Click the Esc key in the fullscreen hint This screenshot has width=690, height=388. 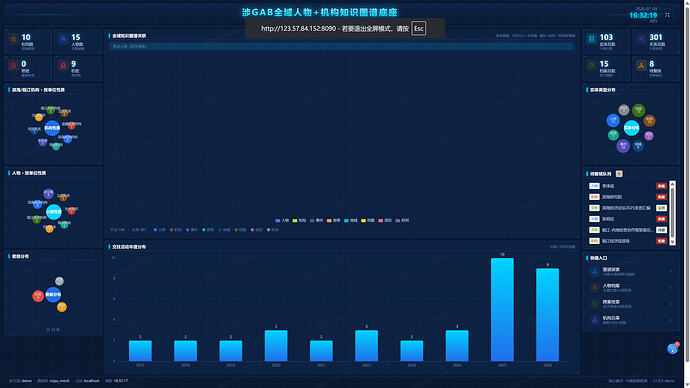click(x=418, y=29)
